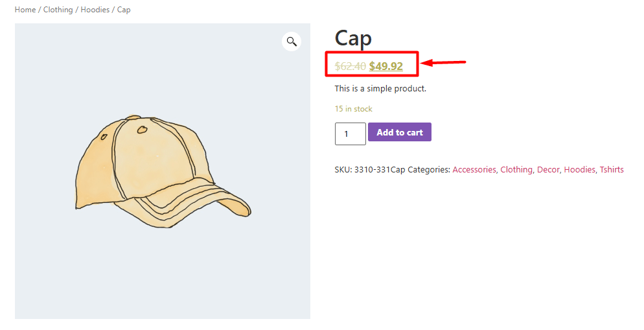Image resolution: width=644 pixels, height=330 pixels.
Task: Click the $49.92 sale price
Action: (386, 66)
